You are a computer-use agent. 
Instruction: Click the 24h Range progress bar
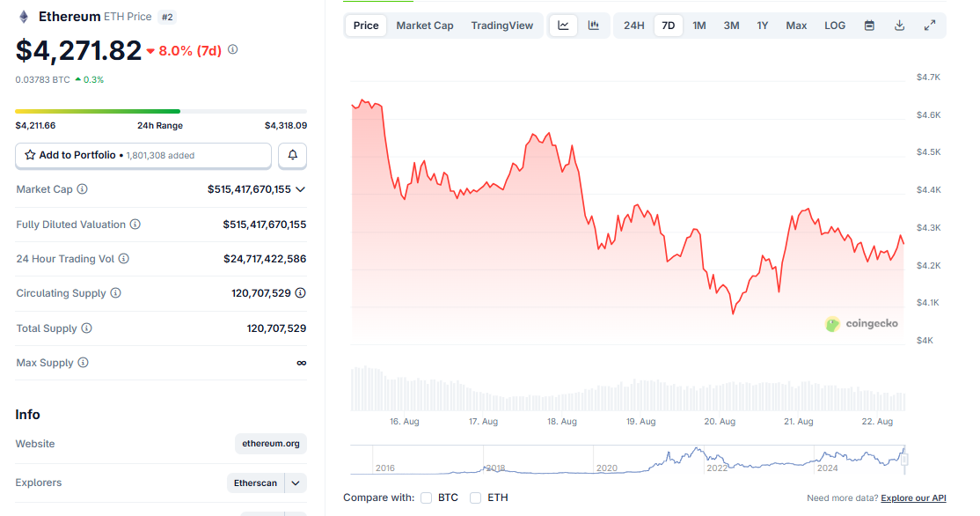[x=161, y=111]
